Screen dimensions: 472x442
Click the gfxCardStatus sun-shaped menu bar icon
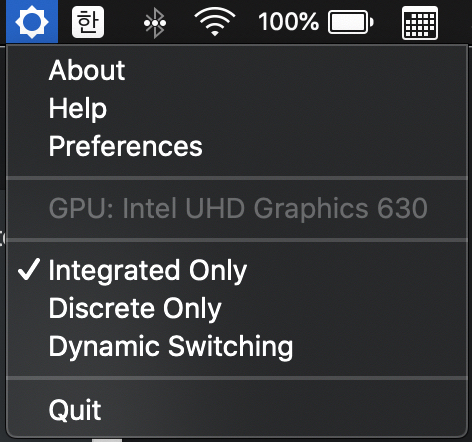32,22
